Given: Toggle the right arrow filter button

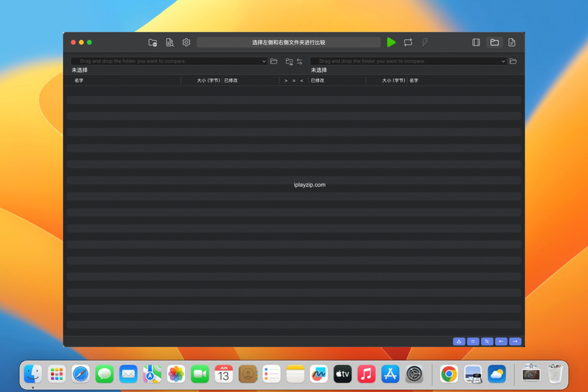Looking at the screenshot, I should click(x=515, y=341).
